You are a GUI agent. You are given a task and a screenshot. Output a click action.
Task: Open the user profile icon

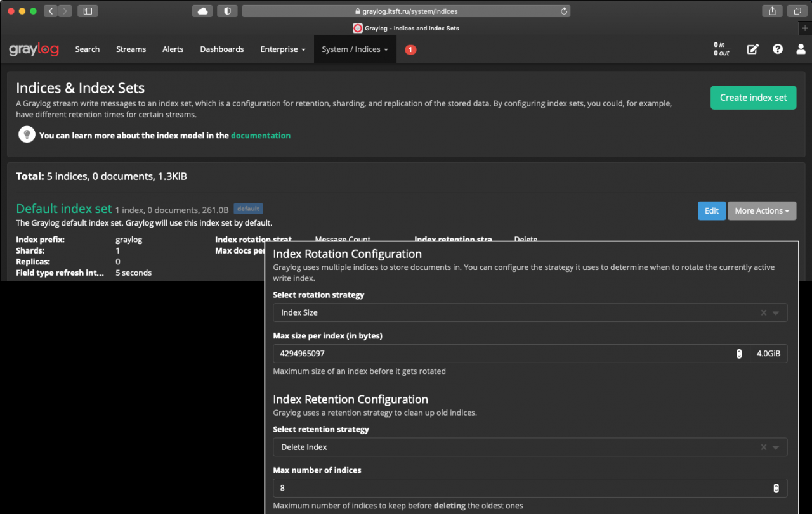(x=801, y=49)
